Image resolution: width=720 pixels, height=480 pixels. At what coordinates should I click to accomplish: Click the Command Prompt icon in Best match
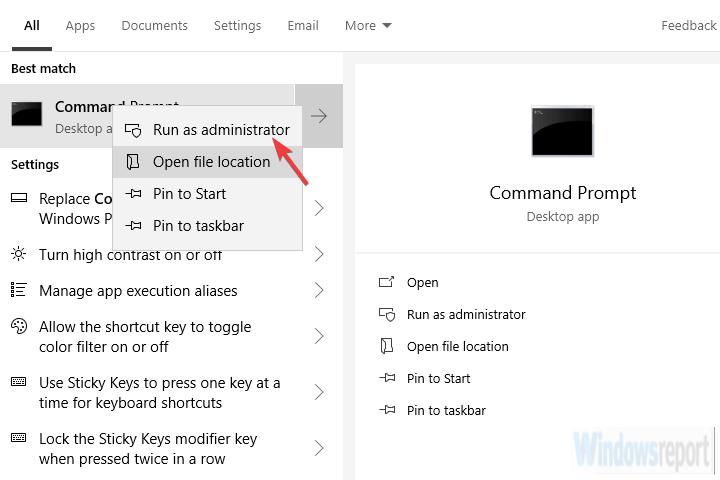click(27, 114)
